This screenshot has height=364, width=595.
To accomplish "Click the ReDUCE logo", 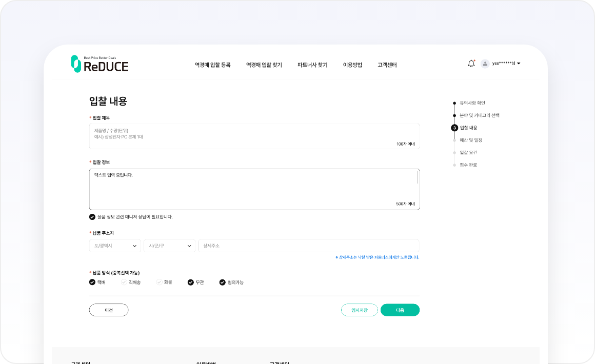I will pyautogui.click(x=100, y=64).
